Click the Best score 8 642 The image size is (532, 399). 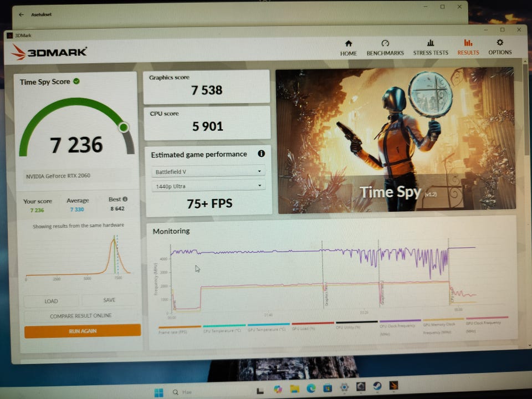[117, 208]
